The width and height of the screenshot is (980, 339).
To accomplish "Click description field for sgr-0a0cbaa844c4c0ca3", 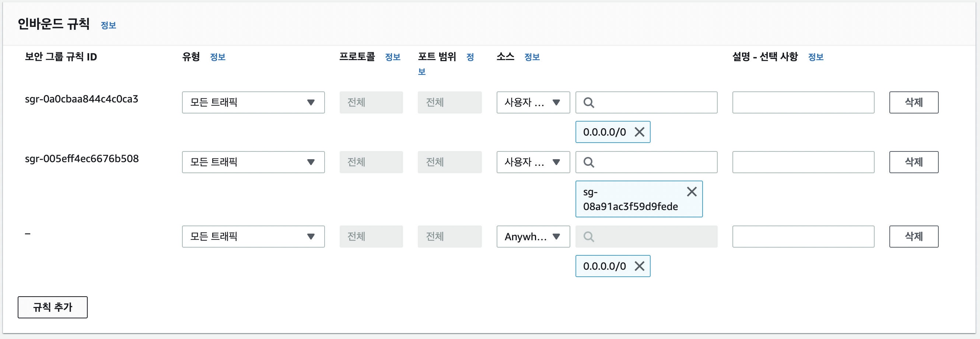I will pyautogui.click(x=803, y=102).
